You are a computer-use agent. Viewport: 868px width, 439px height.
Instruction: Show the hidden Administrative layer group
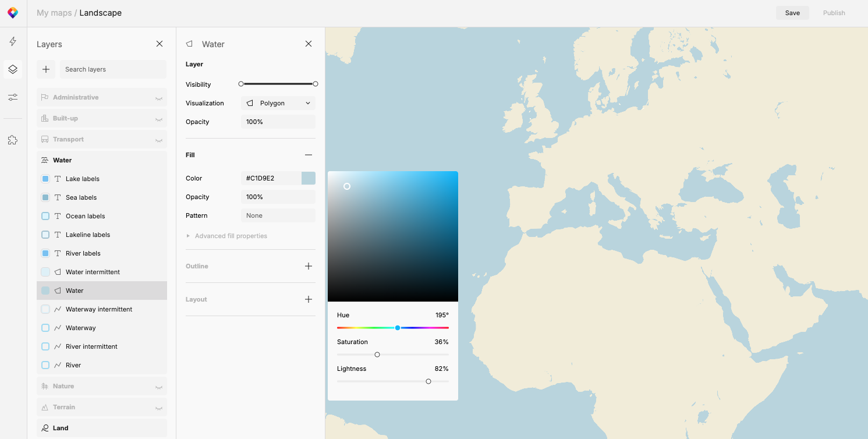coord(158,98)
